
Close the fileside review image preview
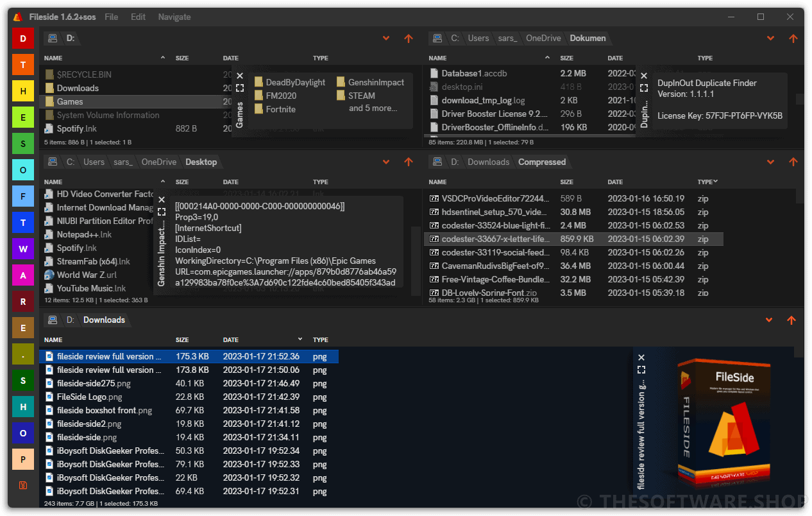coord(641,357)
